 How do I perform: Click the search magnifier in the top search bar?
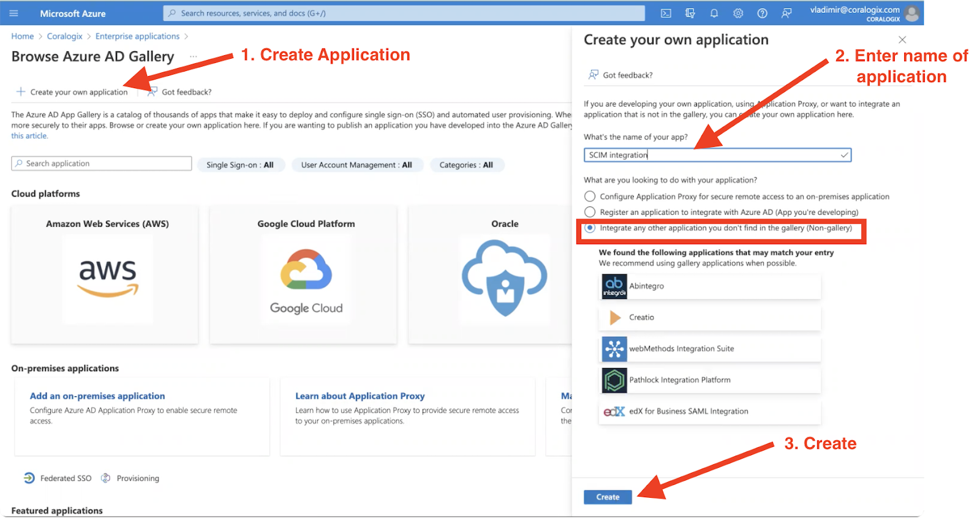point(172,13)
